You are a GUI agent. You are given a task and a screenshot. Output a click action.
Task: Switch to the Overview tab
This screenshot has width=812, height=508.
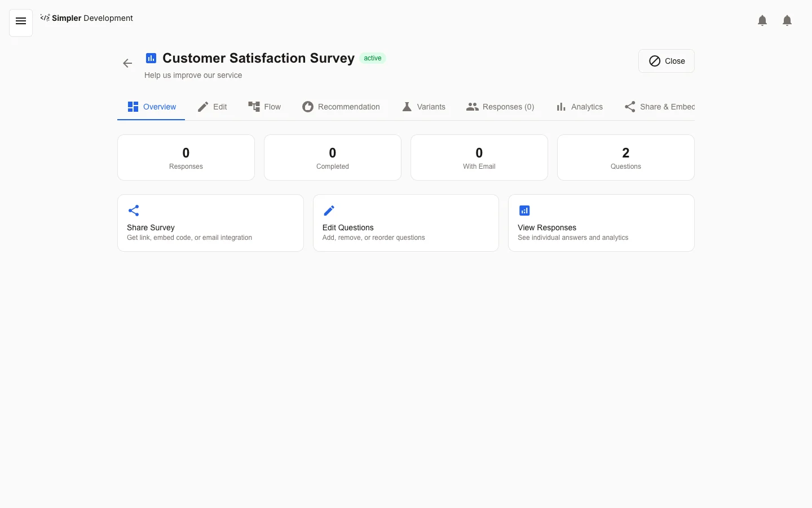click(x=151, y=107)
